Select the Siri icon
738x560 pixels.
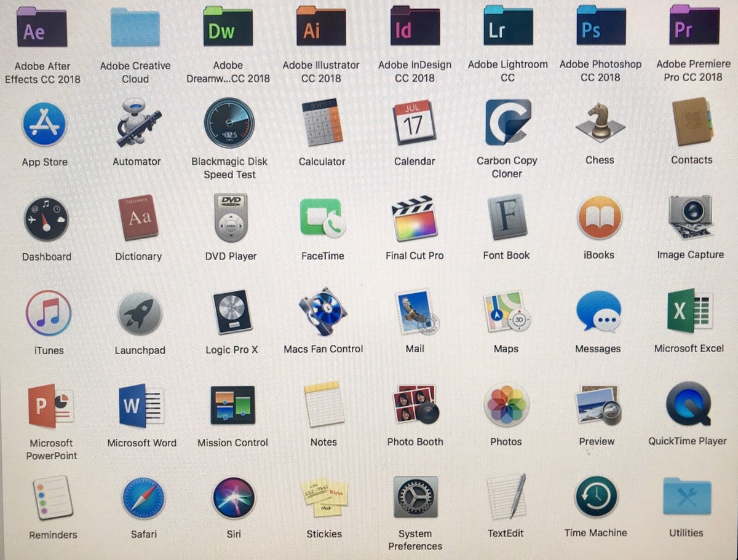[x=234, y=498]
